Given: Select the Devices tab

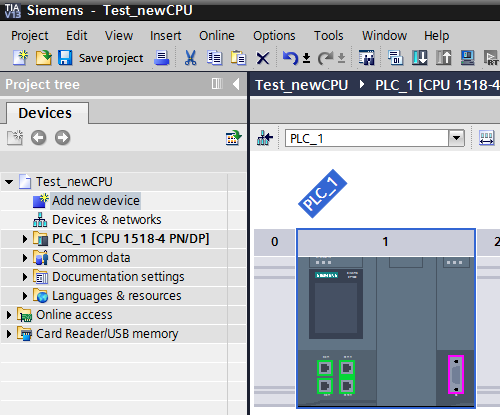Looking at the screenshot, I should tap(47, 113).
